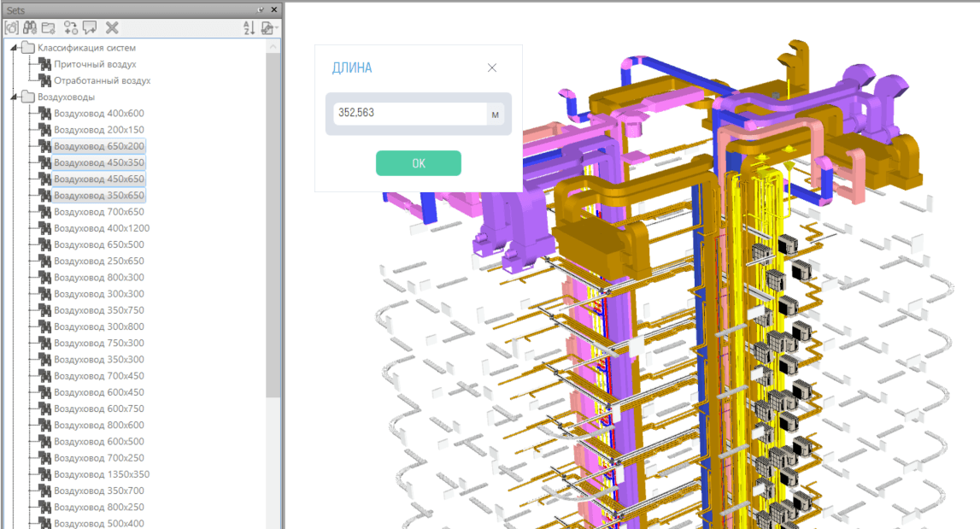Collapse the Классификация систем folder
Image resolution: width=980 pixels, height=529 pixels.
[12, 48]
